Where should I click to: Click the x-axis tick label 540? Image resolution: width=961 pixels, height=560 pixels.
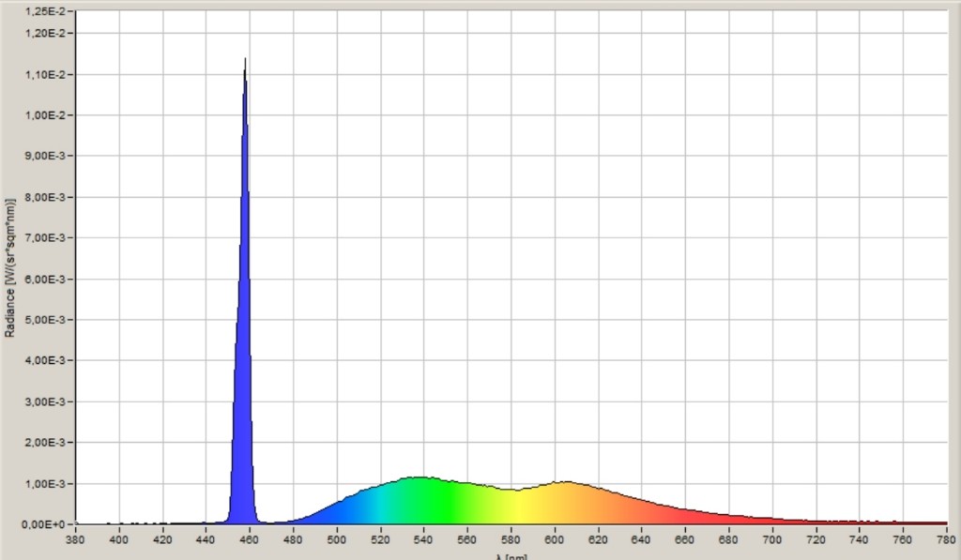point(423,538)
